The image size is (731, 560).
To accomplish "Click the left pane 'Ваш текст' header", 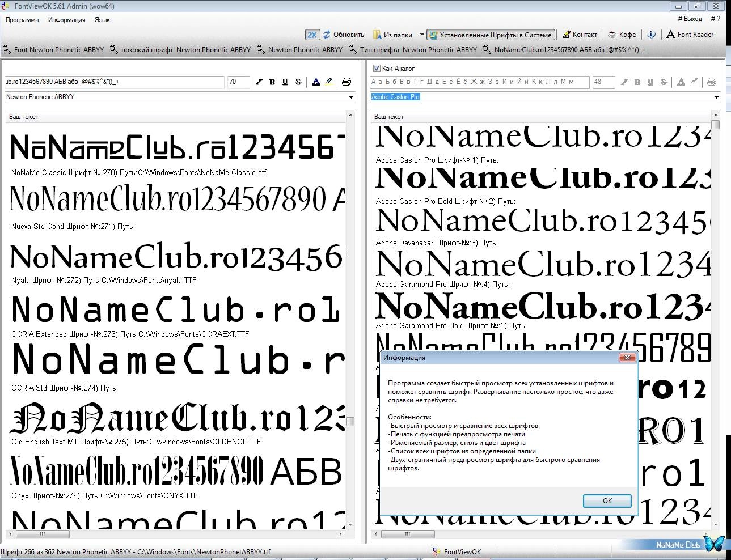I will pyautogui.click(x=24, y=117).
